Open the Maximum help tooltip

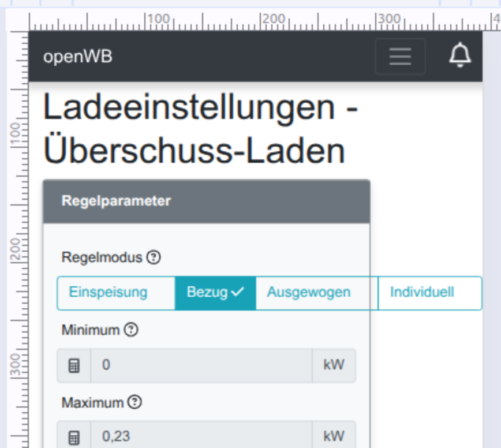click(x=135, y=402)
